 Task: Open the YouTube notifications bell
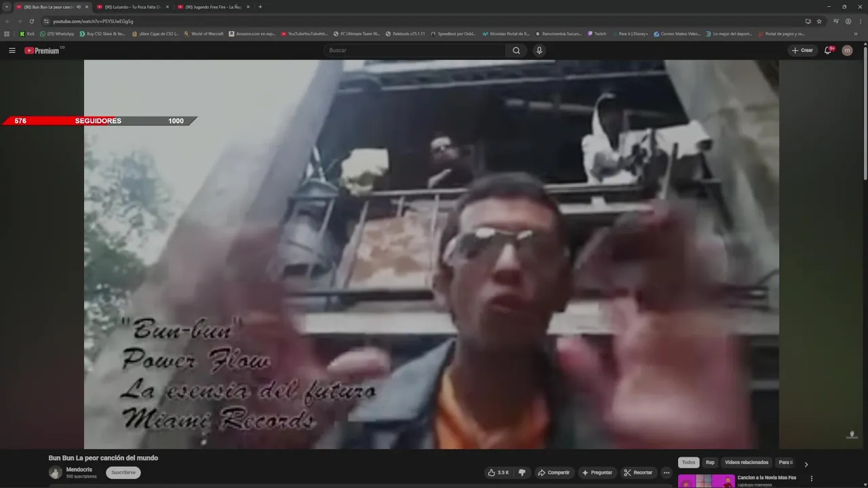(x=828, y=50)
